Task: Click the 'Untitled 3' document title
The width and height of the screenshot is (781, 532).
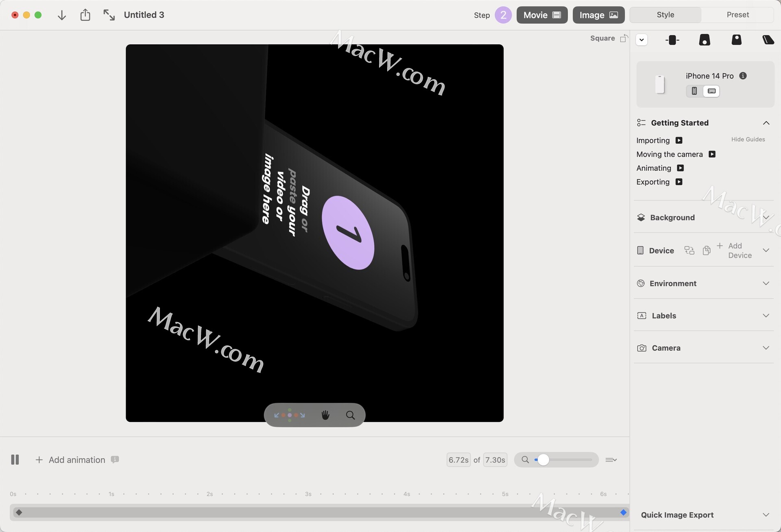Action: [144, 15]
